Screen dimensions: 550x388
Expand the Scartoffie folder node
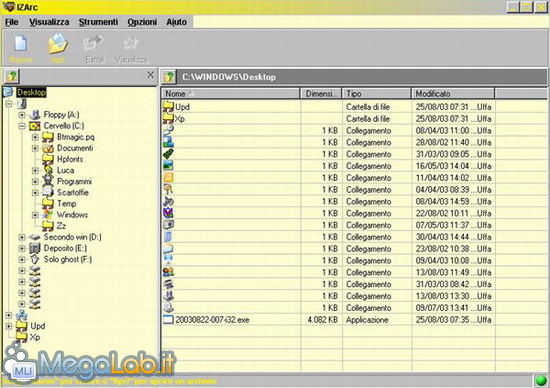click(x=35, y=193)
